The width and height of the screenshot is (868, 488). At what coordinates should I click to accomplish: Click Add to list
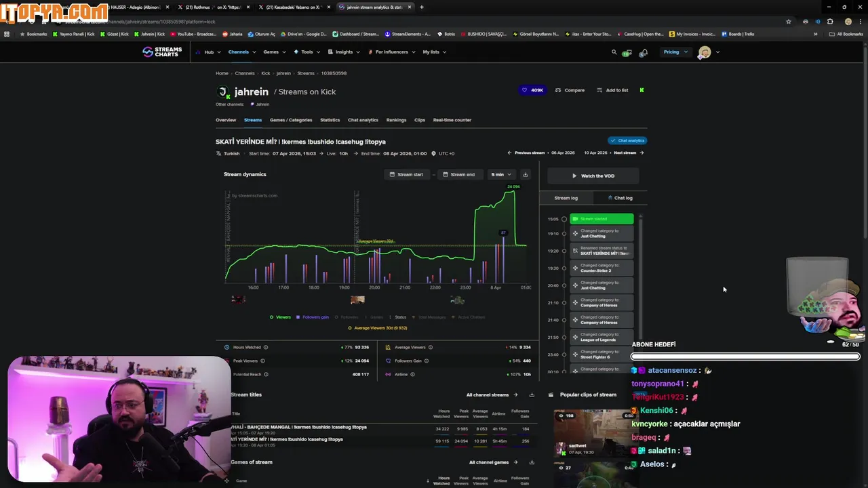(612, 90)
